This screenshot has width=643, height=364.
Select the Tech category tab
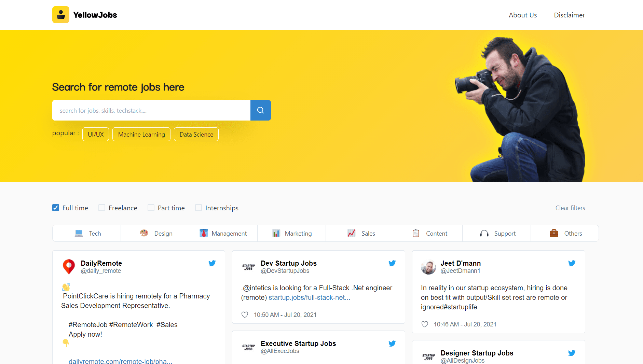click(87, 233)
